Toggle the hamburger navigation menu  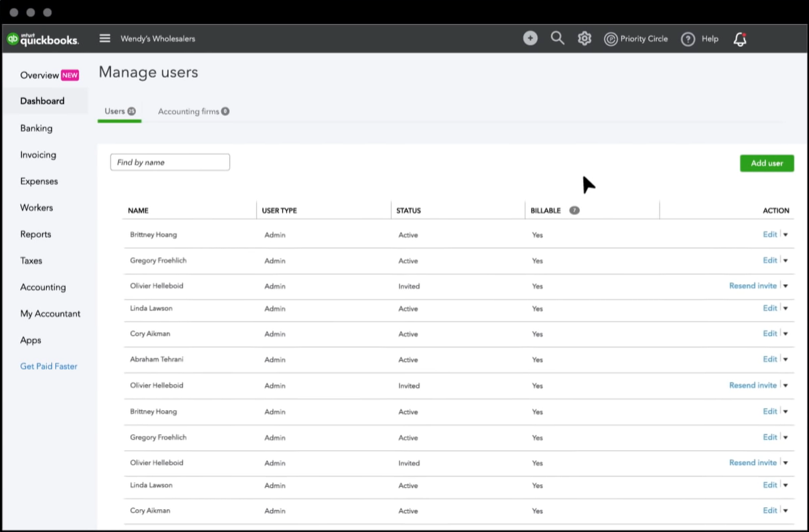coord(105,38)
